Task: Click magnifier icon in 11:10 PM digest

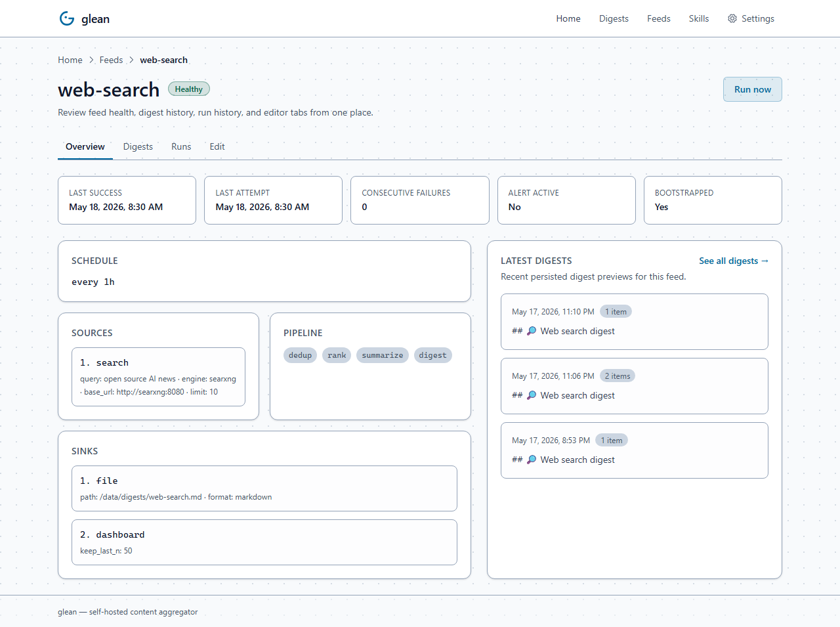Action: tap(532, 331)
